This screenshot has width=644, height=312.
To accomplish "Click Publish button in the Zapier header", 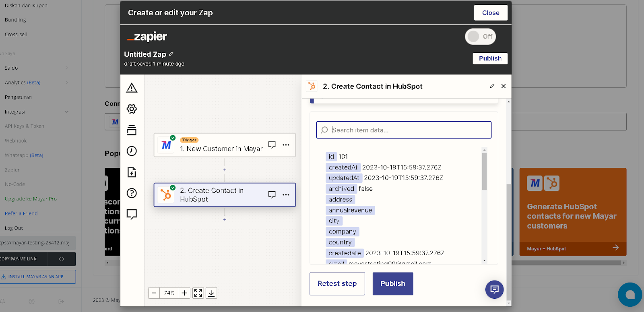I will [x=490, y=58].
